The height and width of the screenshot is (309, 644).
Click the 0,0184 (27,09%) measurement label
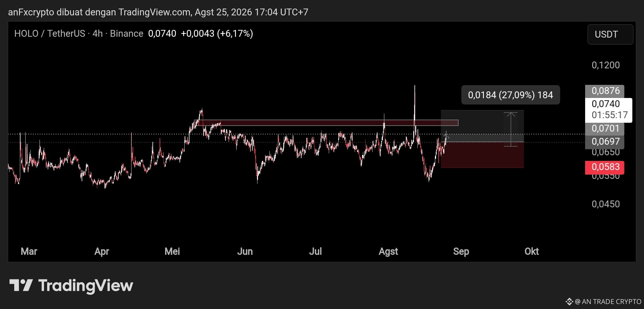click(511, 95)
